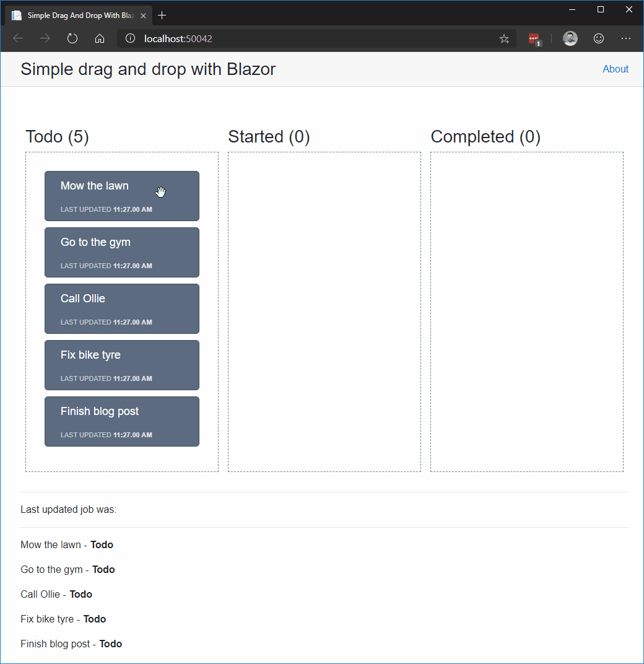
Task: Click the Fix bike tyre task card
Action: tap(121, 365)
